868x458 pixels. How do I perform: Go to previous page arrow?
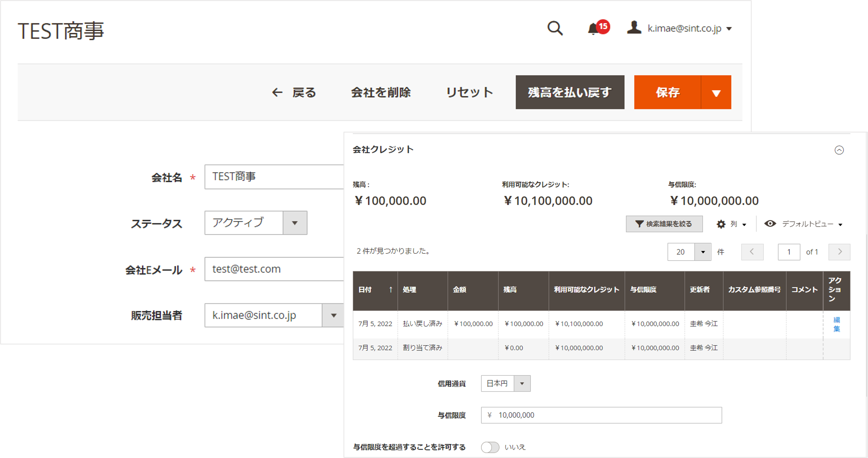point(752,252)
